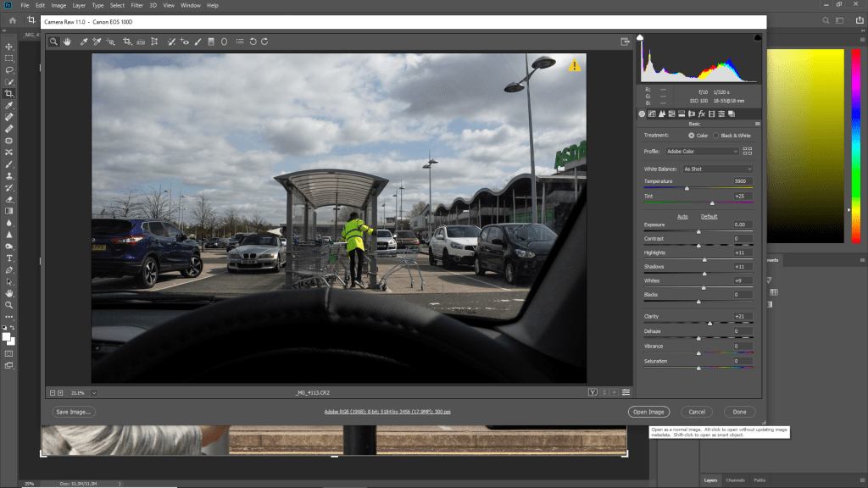Select Black & White treatment option

pyautogui.click(x=715, y=135)
